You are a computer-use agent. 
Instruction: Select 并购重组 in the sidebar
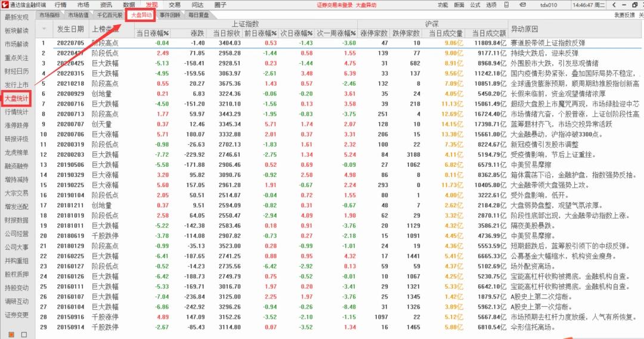[x=17, y=261]
